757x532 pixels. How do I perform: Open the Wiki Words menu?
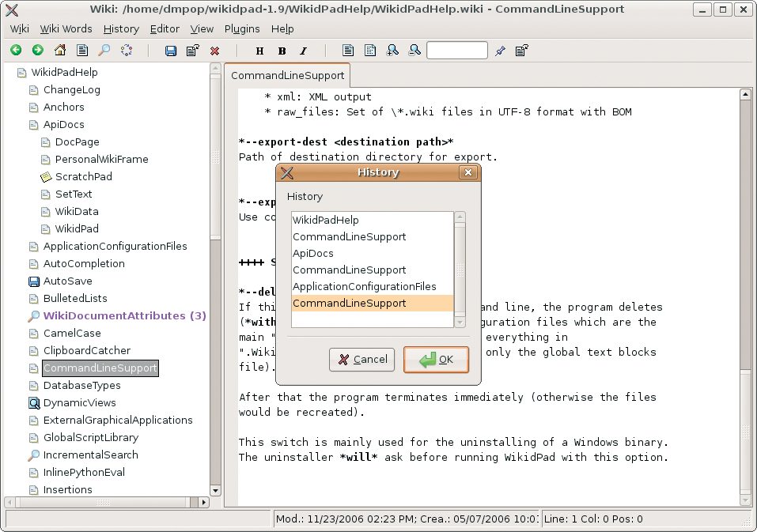[x=66, y=29]
